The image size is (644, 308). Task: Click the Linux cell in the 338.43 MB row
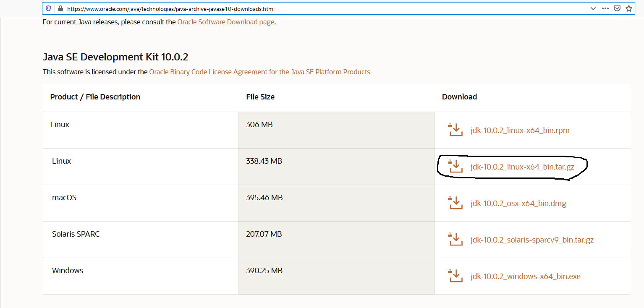140,167
